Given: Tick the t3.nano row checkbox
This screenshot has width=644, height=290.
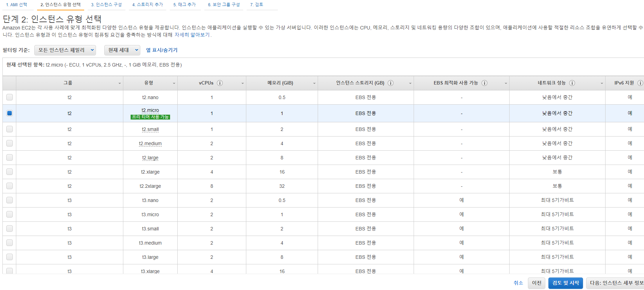Looking at the screenshot, I should 9,200.
